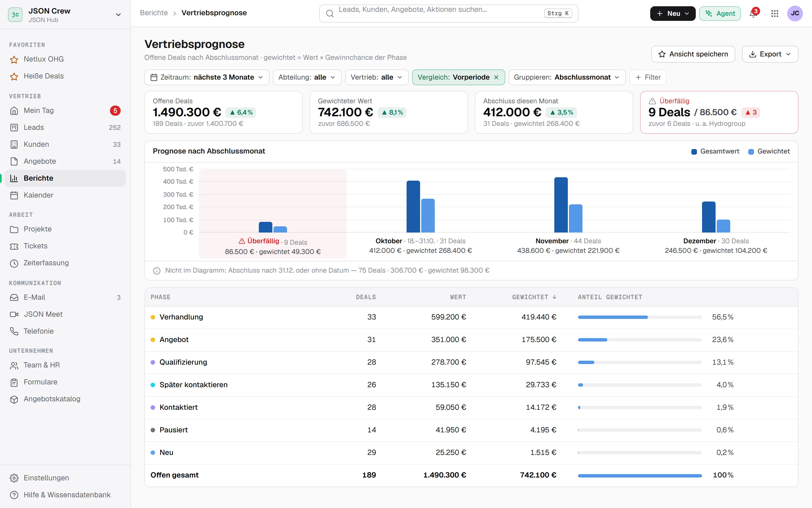Screen dimensions: 812x508
Task: Open favorite Netlux OHG
Action: tap(65, 59)
